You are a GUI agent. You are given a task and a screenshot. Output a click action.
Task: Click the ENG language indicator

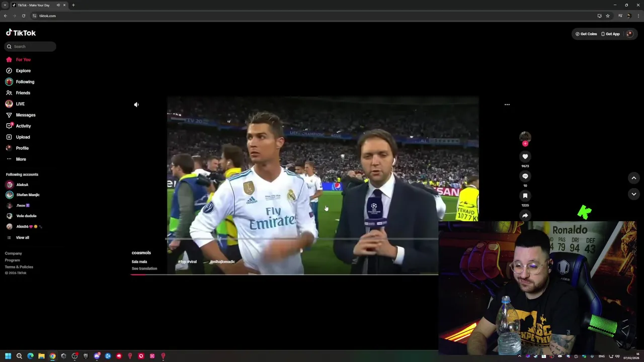[x=601, y=356]
